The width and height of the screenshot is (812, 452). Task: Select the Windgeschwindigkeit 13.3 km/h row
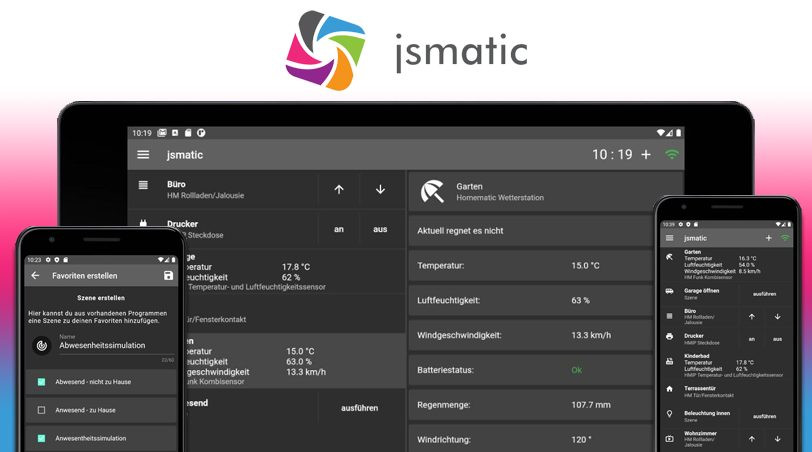tap(530, 335)
